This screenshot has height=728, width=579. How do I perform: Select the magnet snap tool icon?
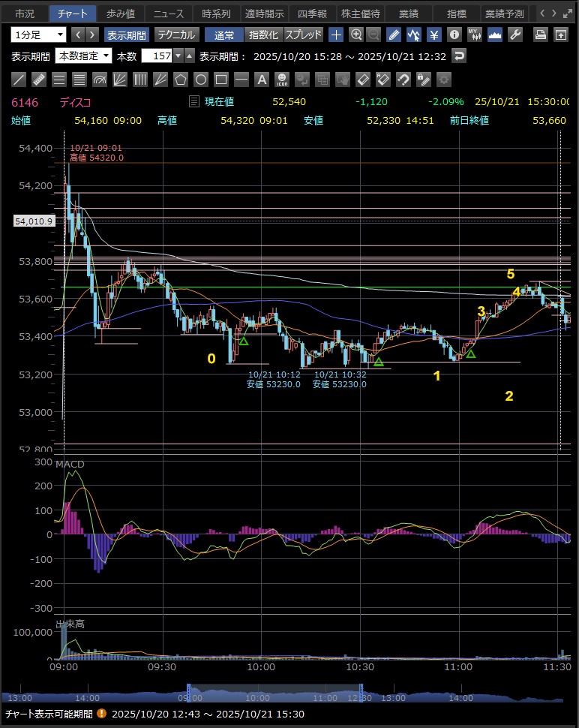(403, 80)
